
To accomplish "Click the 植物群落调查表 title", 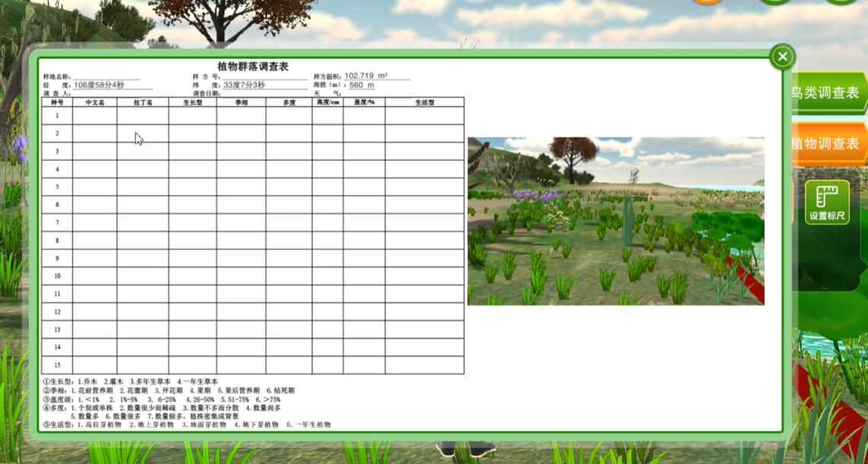I will pos(253,66).
